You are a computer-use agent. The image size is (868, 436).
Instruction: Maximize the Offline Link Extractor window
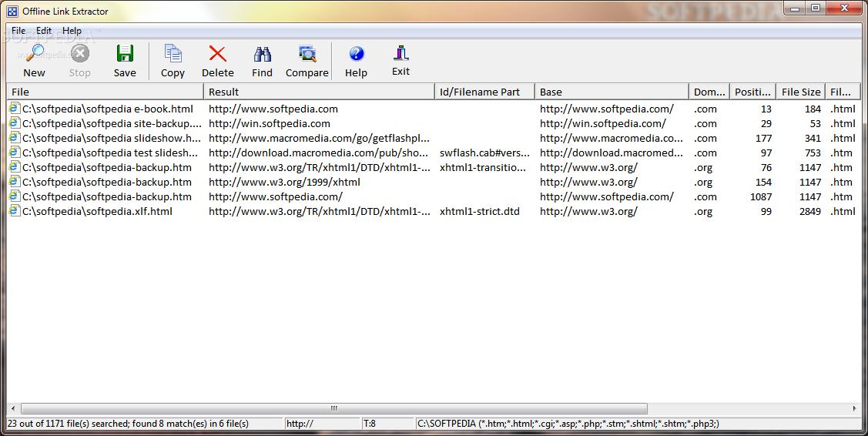(815, 8)
